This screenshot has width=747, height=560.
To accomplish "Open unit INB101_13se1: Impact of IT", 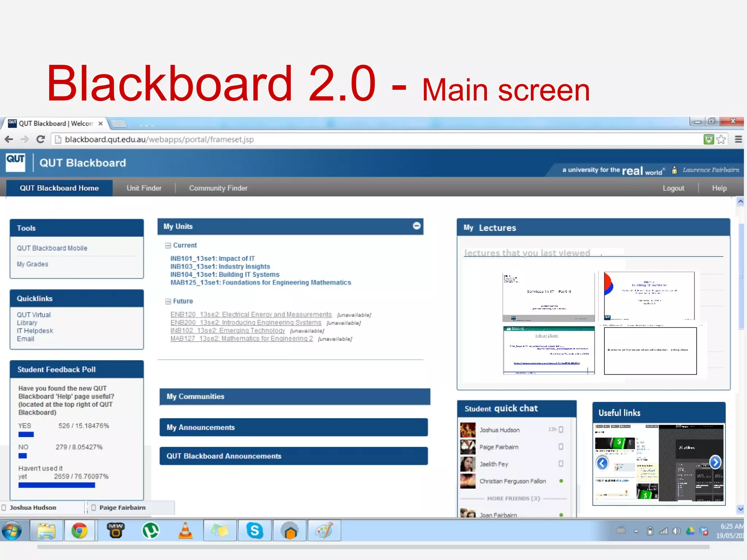I will coord(213,258).
